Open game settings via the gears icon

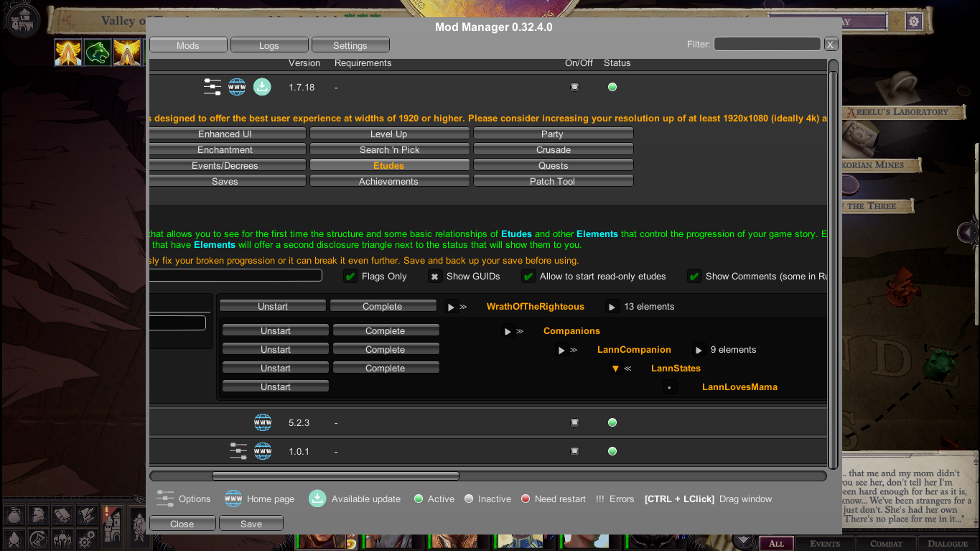click(86, 538)
